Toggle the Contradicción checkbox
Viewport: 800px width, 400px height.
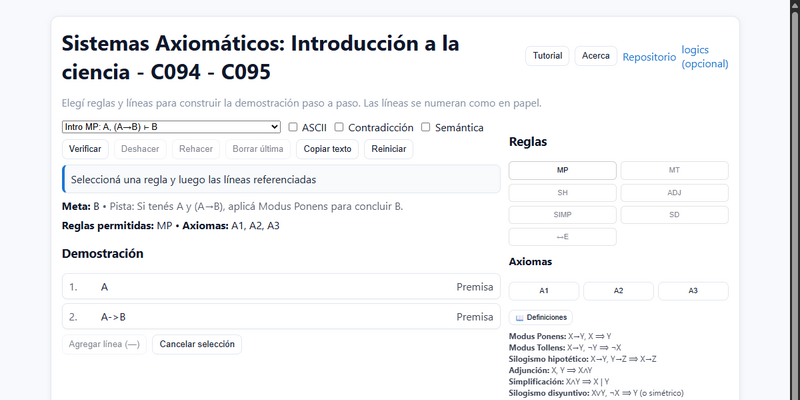click(x=340, y=127)
